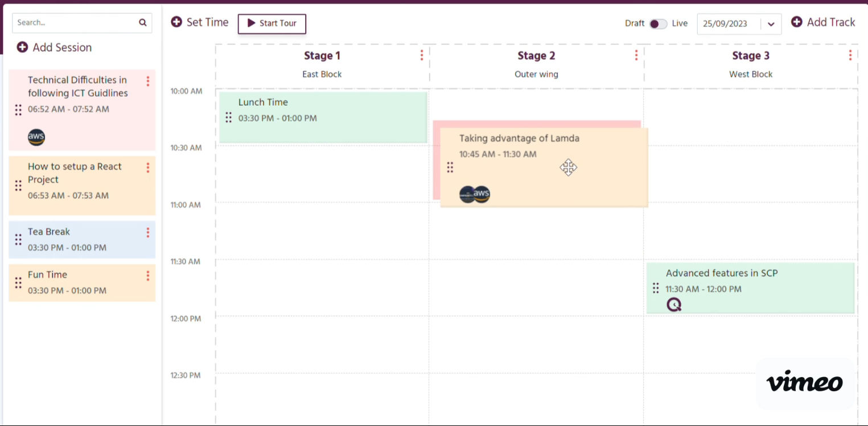
Task: Click the speaker avatar on Advanced features in SCP
Action: click(x=674, y=304)
